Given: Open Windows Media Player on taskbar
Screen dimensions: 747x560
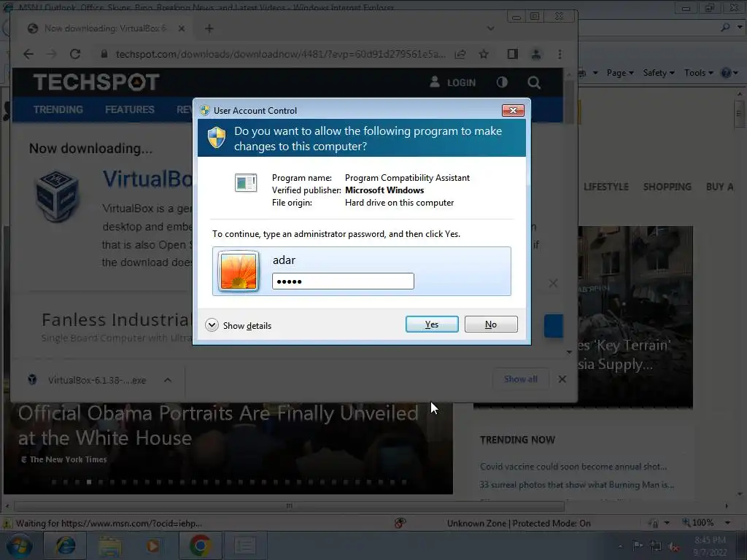Looking at the screenshot, I should [153, 545].
